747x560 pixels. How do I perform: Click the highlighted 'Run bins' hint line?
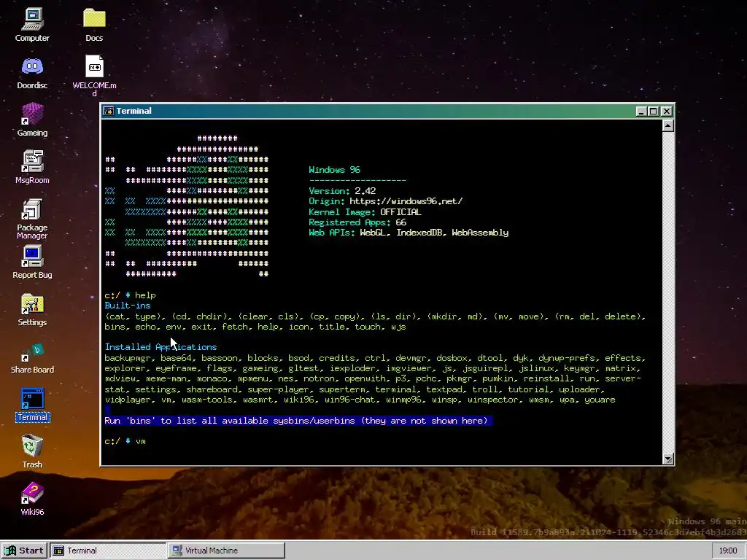pyautogui.click(x=298, y=421)
